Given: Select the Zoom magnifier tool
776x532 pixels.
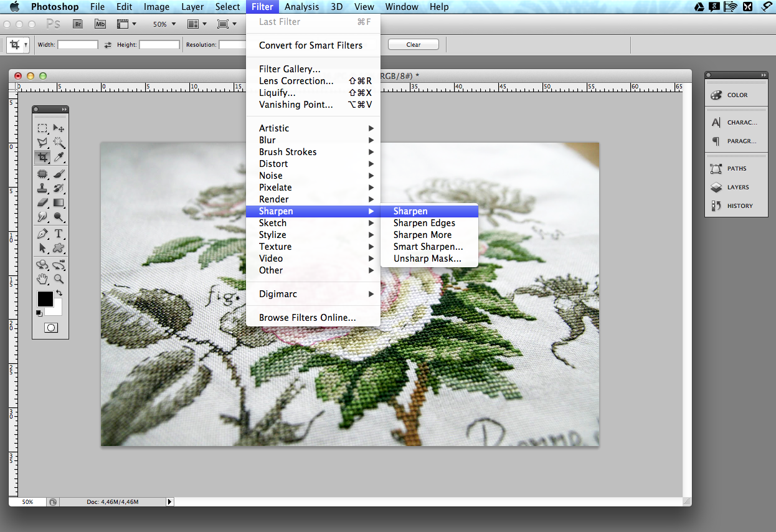Looking at the screenshot, I should pyautogui.click(x=59, y=278).
